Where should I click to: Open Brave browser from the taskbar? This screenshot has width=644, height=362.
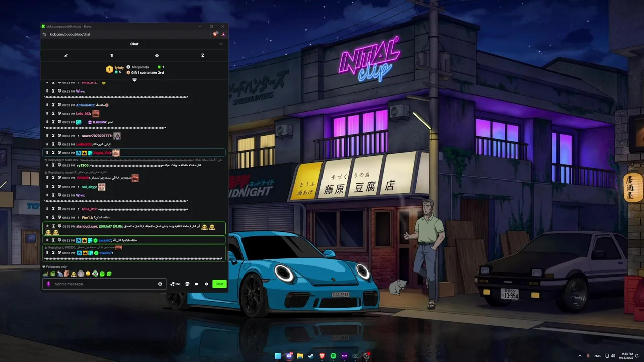click(322, 356)
